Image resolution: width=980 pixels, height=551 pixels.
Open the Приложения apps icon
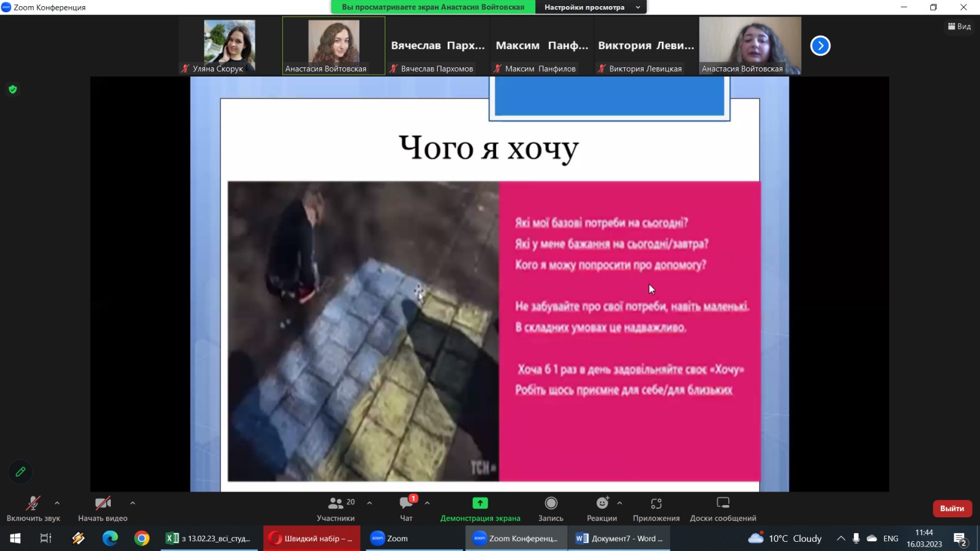656,503
